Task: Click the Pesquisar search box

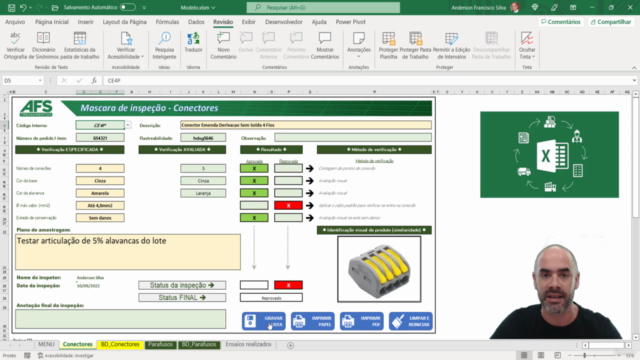Action: pyautogui.click(x=323, y=7)
